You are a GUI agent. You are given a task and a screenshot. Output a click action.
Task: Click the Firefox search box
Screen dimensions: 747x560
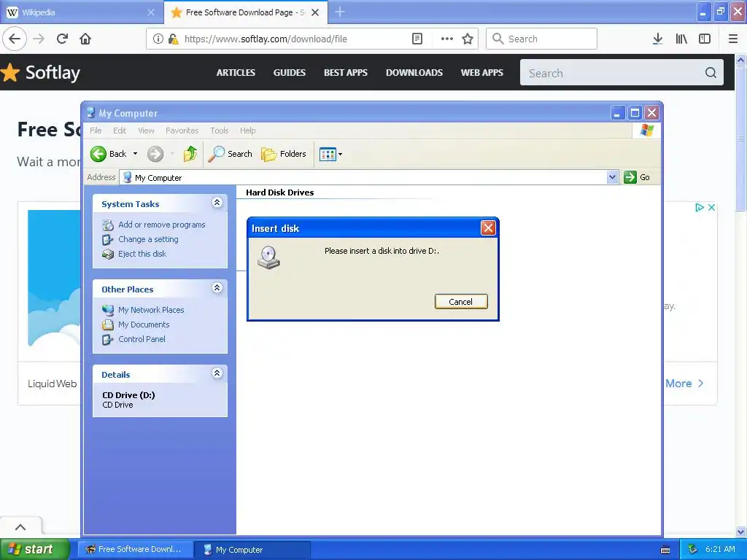click(541, 39)
